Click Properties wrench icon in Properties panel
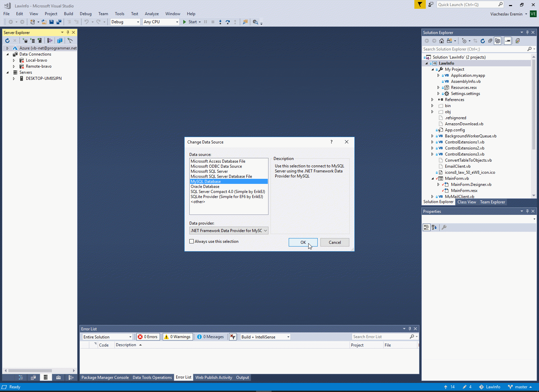539x392 pixels. [x=444, y=227]
